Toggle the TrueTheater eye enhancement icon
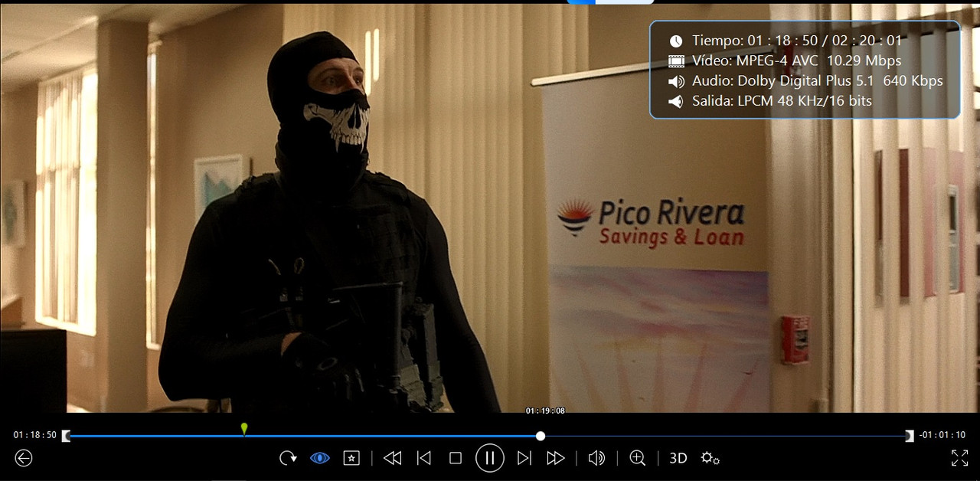 320,458
